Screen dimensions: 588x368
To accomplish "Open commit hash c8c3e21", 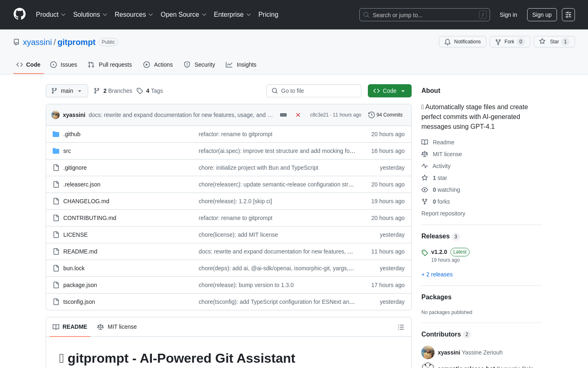I will click(x=319, y=115).
